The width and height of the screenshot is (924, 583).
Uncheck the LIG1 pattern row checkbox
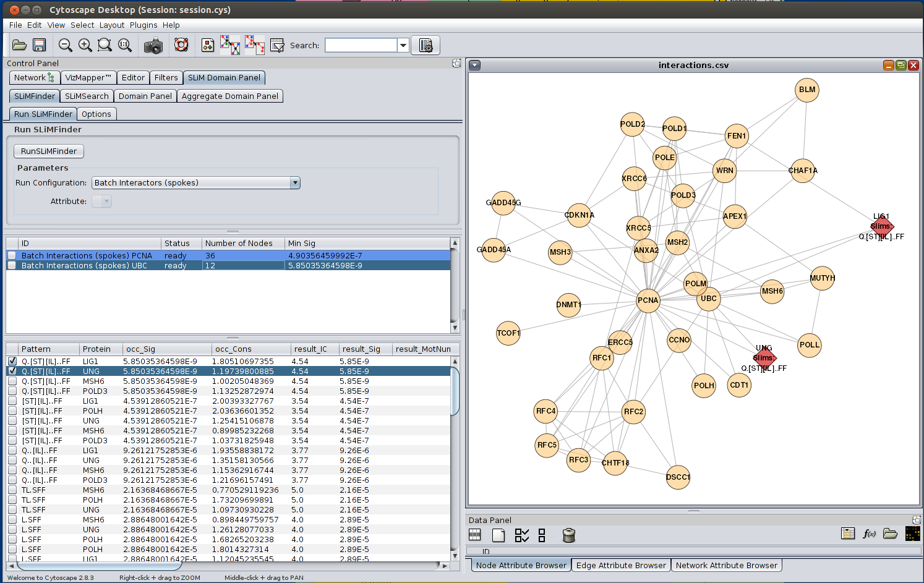(x=12, y=361)
